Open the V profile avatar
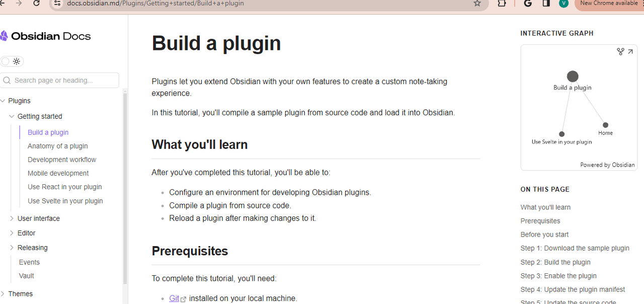Screen dimensions: 644x304 pos(563,3)
